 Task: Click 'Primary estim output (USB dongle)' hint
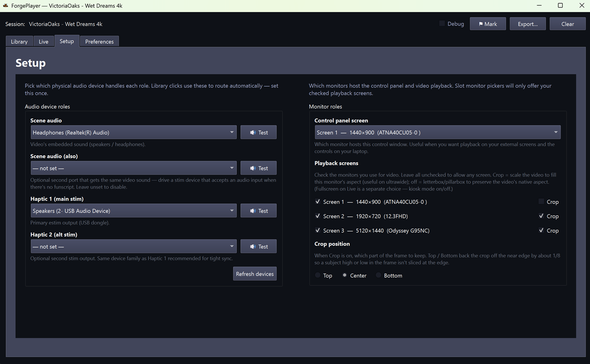[x=70, y=223]
